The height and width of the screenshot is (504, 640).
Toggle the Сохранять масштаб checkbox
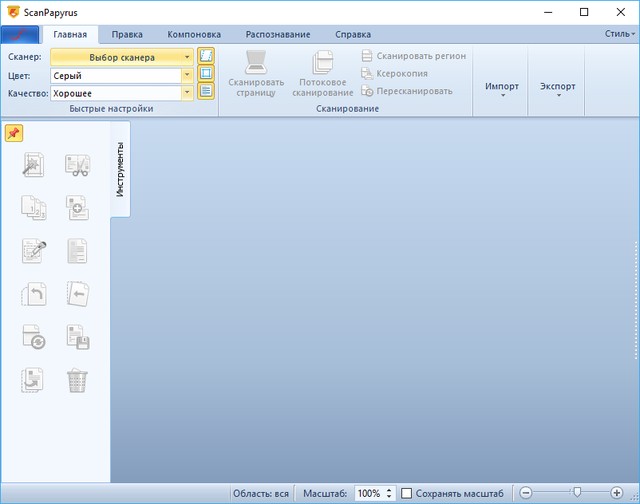click(406, 493)
